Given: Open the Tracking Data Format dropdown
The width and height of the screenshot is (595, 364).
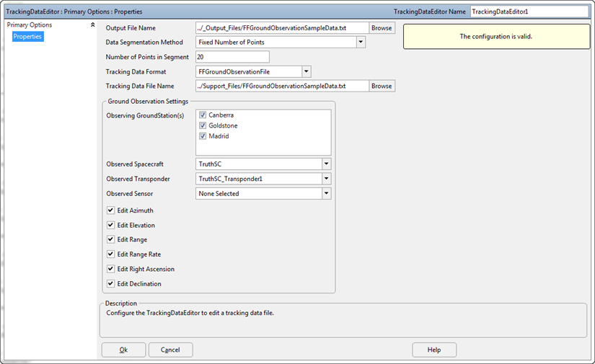Looking at the screenshot, I should point(307,71).
